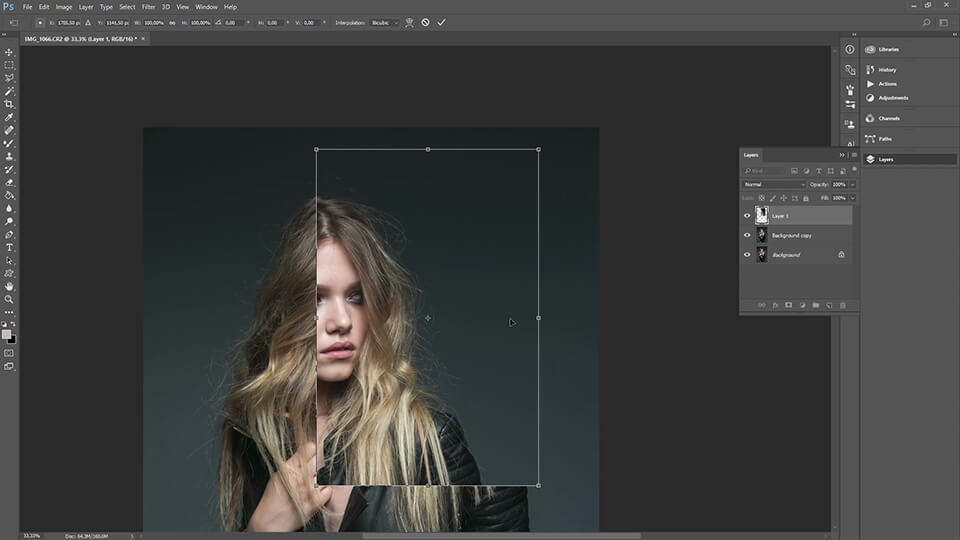
Task: Change screen mode from toolbar bottom
Action: pos(9,366)
